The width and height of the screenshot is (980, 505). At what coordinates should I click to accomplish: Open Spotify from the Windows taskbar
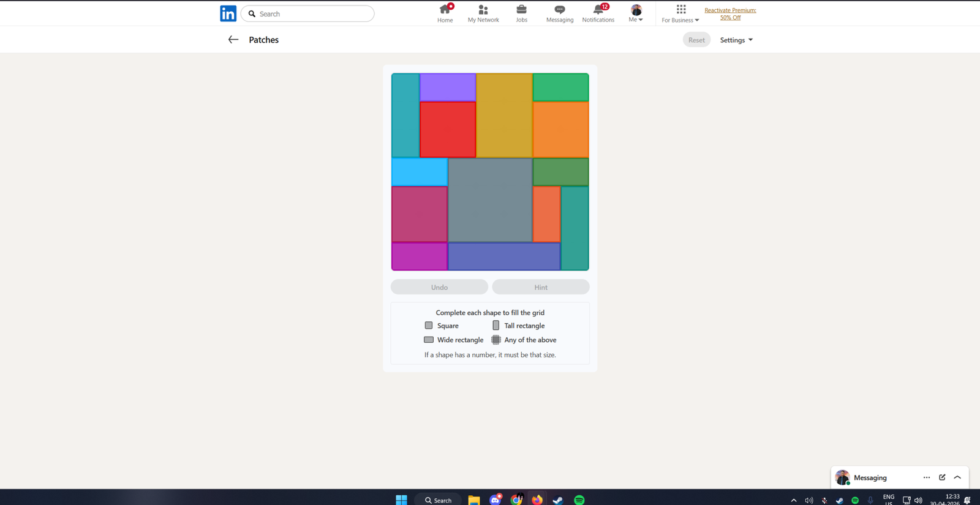pos(579,499)
